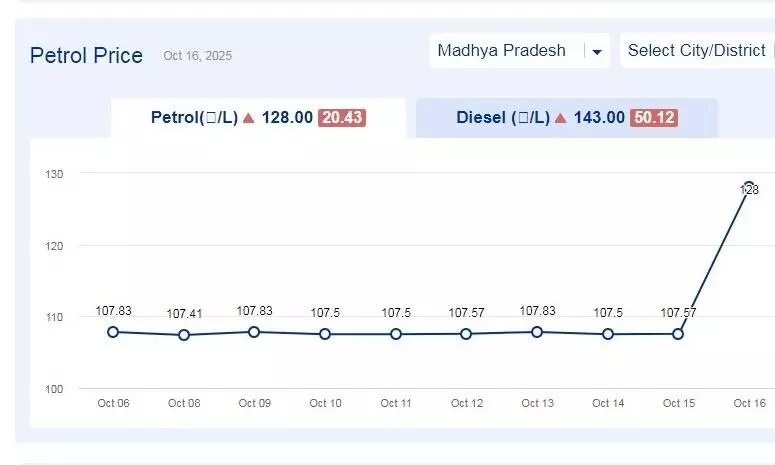Click the red 20.43 petrol change badge
The height and width of the screenshot is (465, 775).
[x=342, y=118]
